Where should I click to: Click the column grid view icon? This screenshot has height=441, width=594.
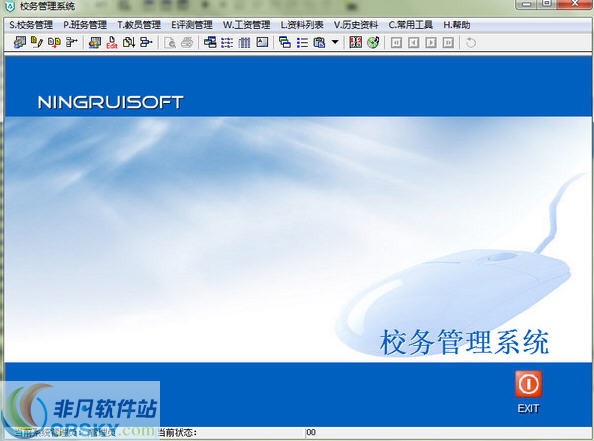[244, 42]
